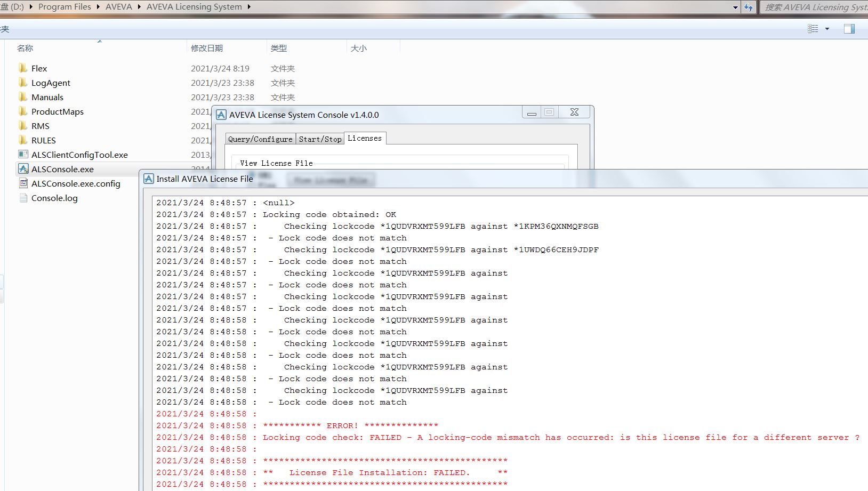Open the view options dropdown arrow
Viewport: 868px width, 491px height.
point(827,29)
